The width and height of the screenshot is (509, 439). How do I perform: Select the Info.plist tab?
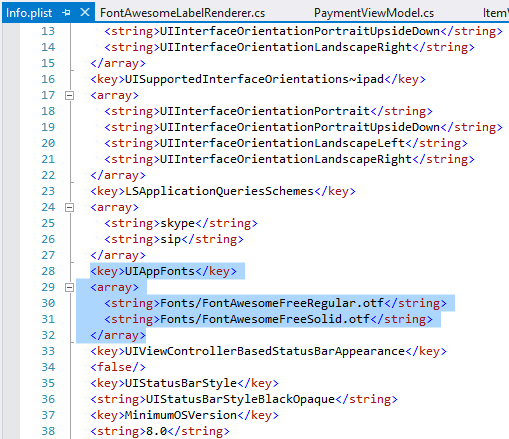pyautogui.click(x=29, y=13)
